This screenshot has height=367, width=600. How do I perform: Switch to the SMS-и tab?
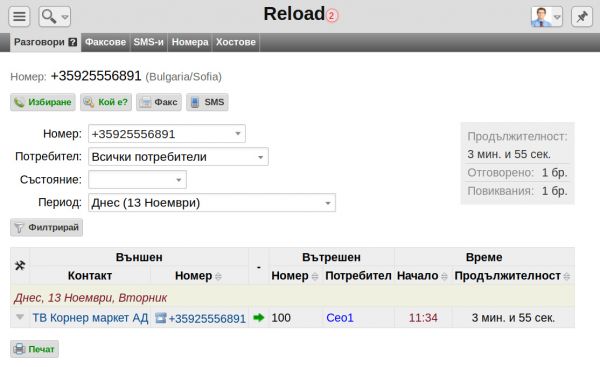click(x=148, y=42)
